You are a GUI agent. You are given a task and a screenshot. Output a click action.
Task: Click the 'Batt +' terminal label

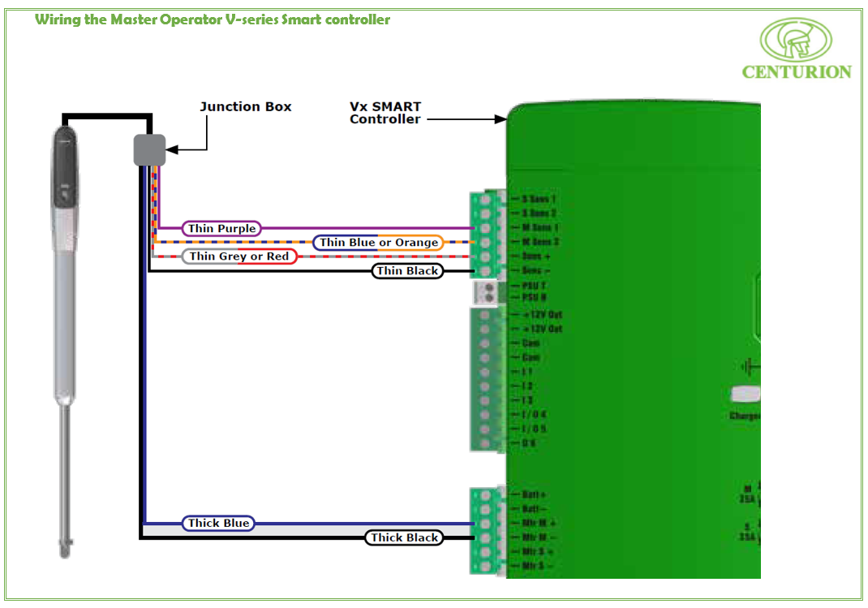(x=535, y=494)
